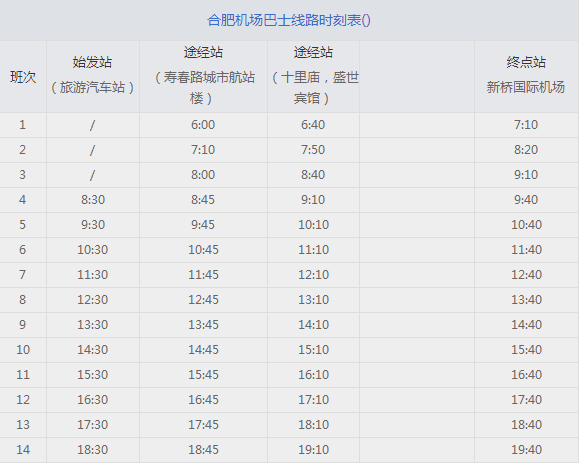Select the 14:30 departure time cell
Viewport: 580px width, 463px height.
point(92,349)
